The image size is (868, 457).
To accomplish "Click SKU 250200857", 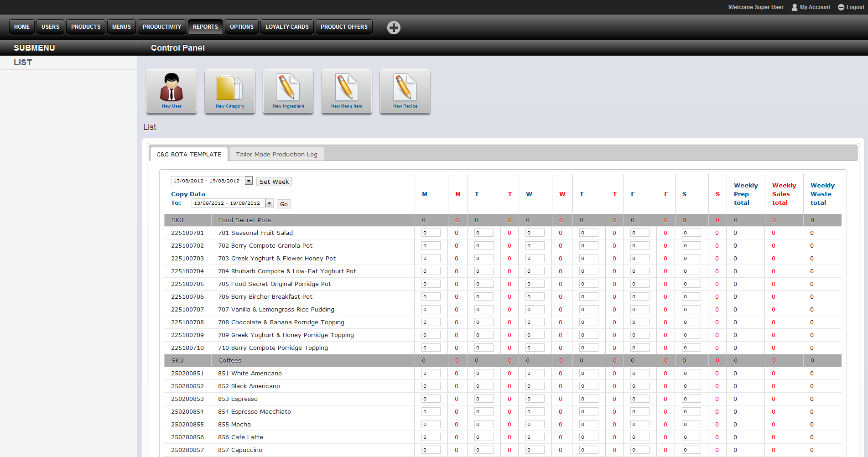I will pos(187,450).
